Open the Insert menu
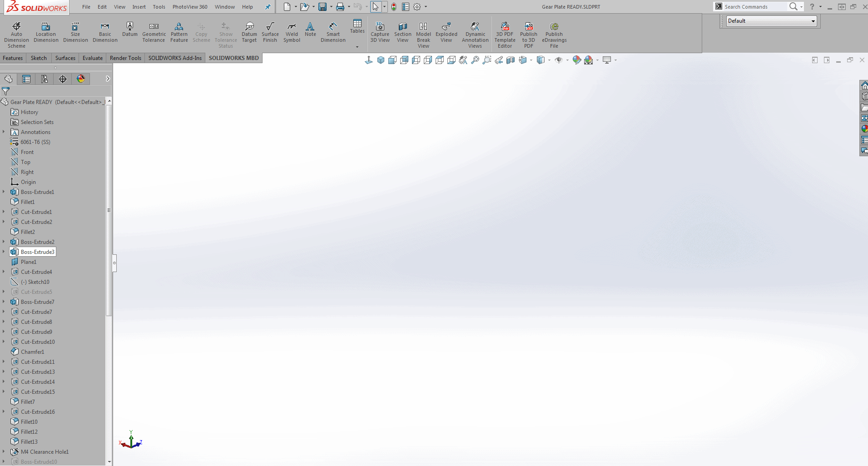 coord(139,7)
